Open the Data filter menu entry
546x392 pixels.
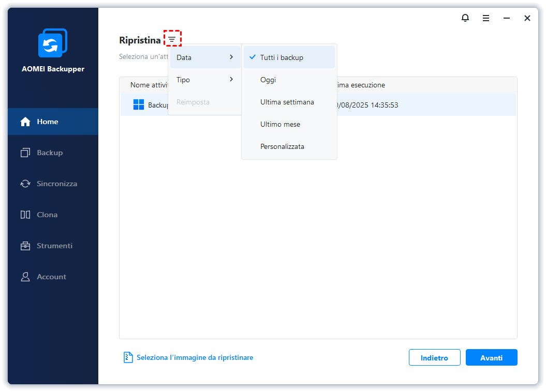click(x=205, y=57)
